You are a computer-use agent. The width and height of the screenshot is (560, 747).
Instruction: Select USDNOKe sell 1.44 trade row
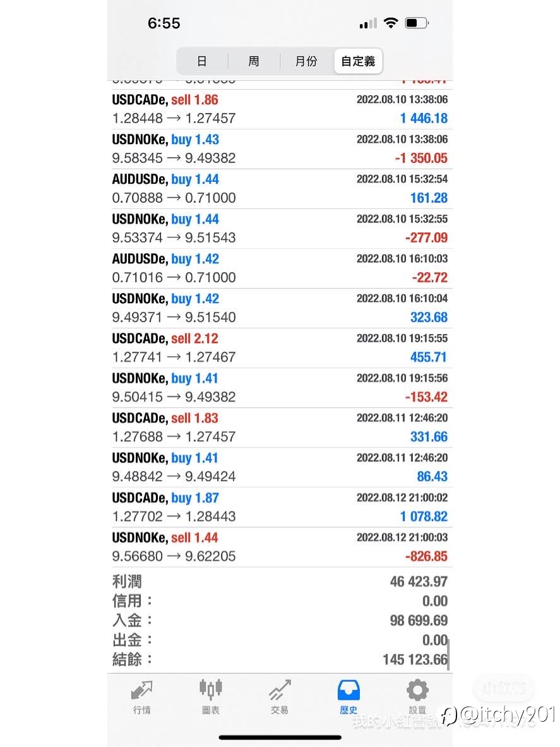click(280, 547)
